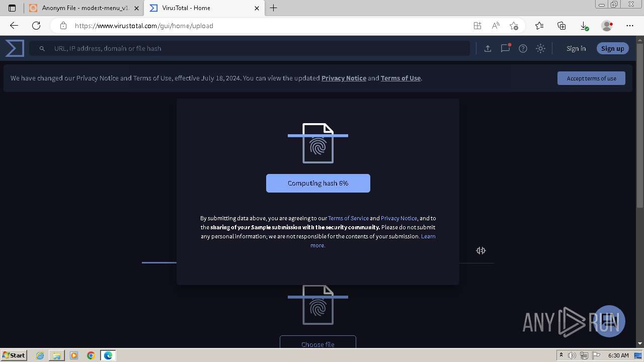Click Accept terms of use button

(x=591, y=78)
